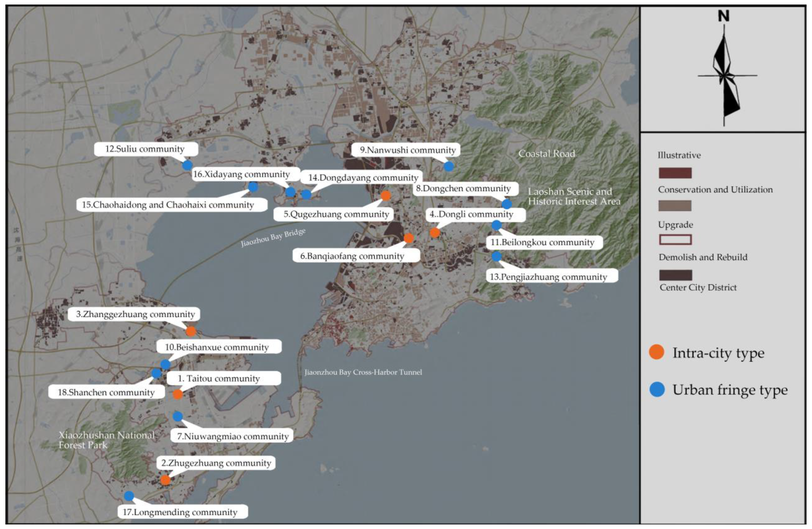
Task: Select the orange Zhugezhuang community dot
Action: pyautogui.click(x=165, y=480)
